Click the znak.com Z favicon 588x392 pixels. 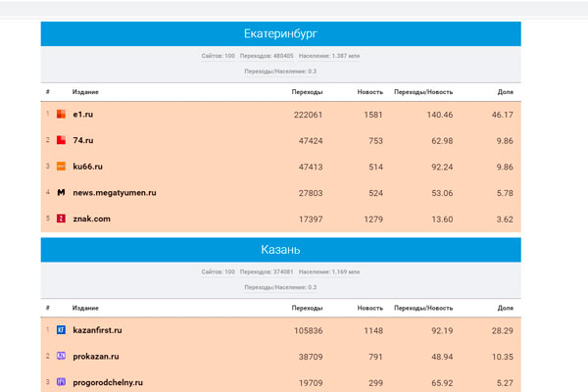tap(61, 218)
